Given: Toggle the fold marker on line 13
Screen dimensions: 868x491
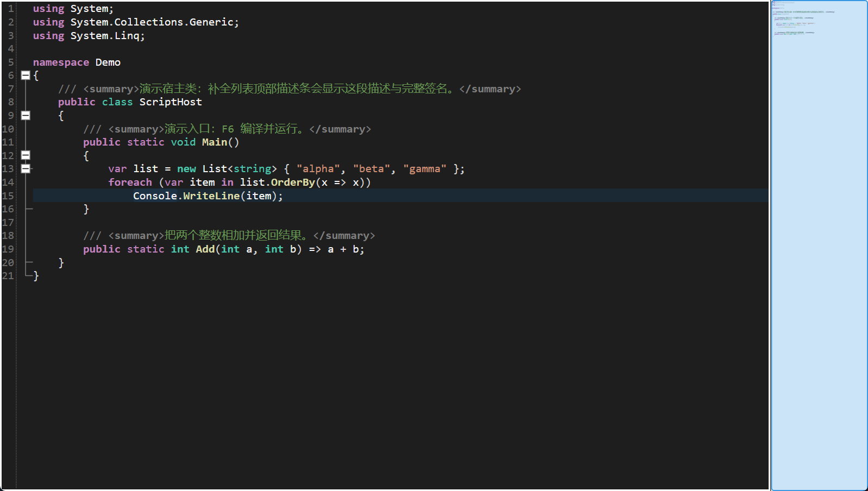Looking at the screenshot, I should click(x=26, y=169).
